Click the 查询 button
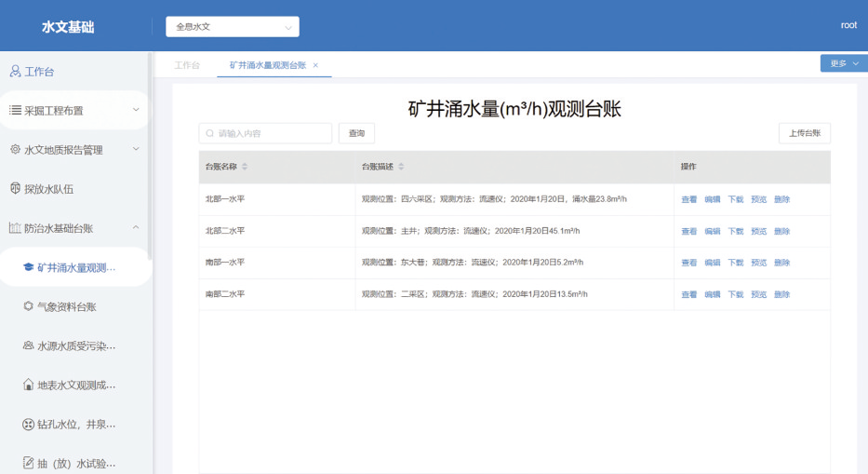Image resolution: width=868 pixels, height=474 pixels. (356, 133)
